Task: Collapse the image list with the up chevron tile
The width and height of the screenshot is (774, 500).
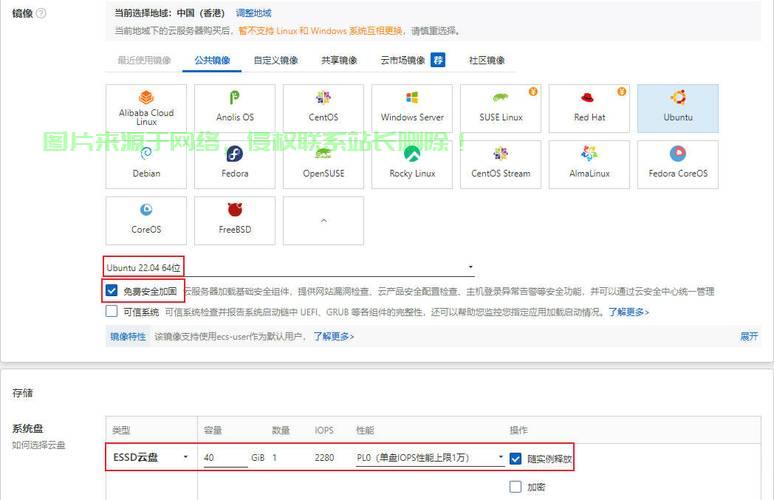Action: (323, 221)
